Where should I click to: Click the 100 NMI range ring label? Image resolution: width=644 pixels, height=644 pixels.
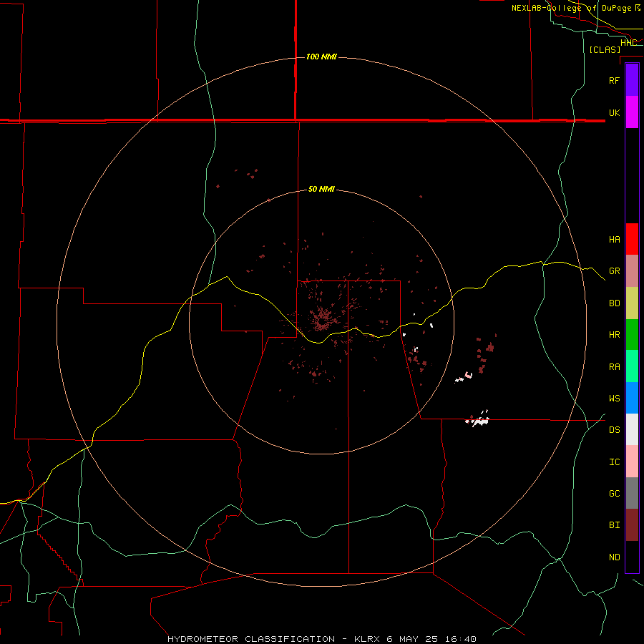321,57
